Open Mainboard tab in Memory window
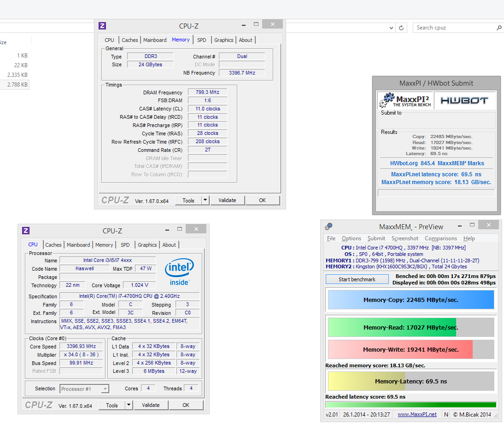Viewport: 504px width, 423px height. (155, 40)
